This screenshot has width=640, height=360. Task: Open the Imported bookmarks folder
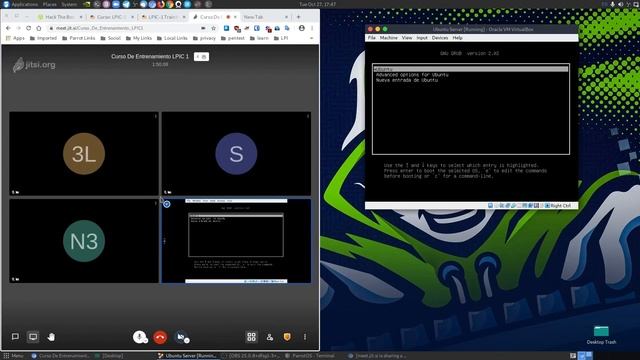pyautogui.click(x=43, y=38)
